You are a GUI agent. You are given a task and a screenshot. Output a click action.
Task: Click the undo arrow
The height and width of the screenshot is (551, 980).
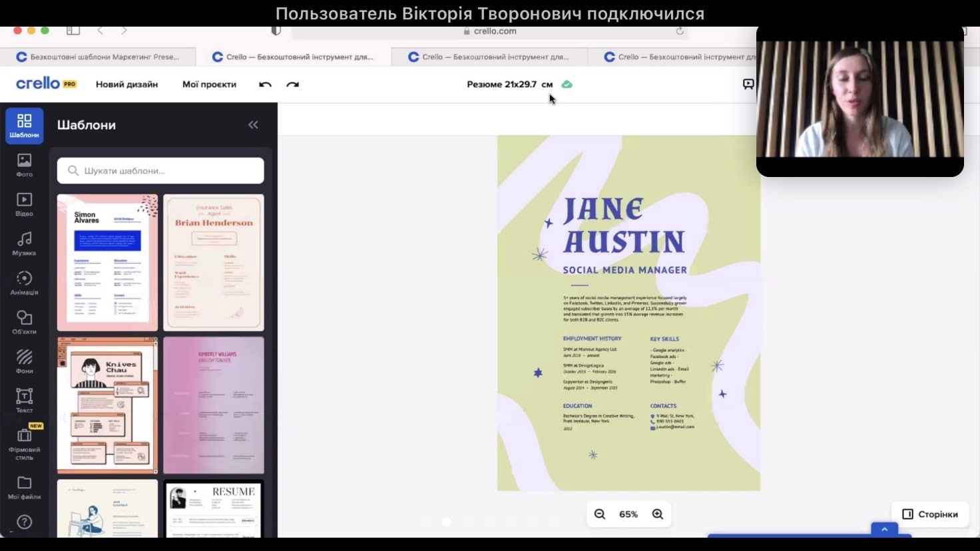pyautogui.click(x=265, y=85)
